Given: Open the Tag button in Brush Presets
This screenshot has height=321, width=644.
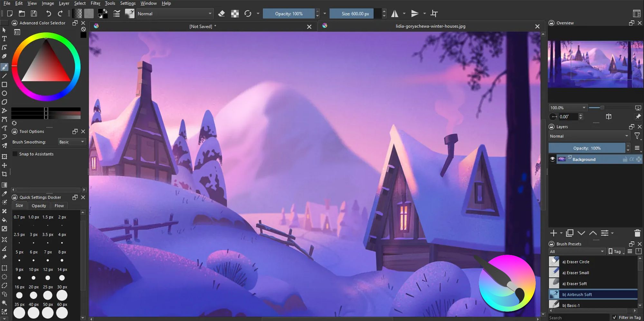Looking at the screenshot, I should (x=616, y=252).
